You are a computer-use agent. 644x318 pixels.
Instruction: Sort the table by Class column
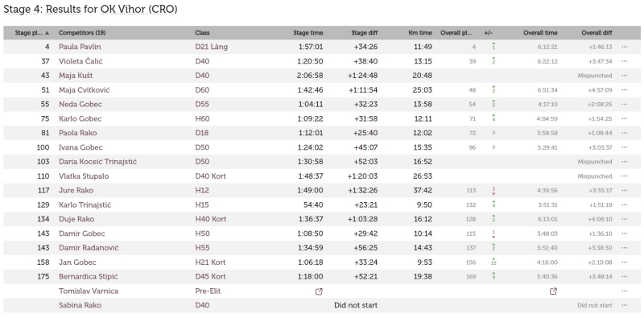(x=202, y=33)
